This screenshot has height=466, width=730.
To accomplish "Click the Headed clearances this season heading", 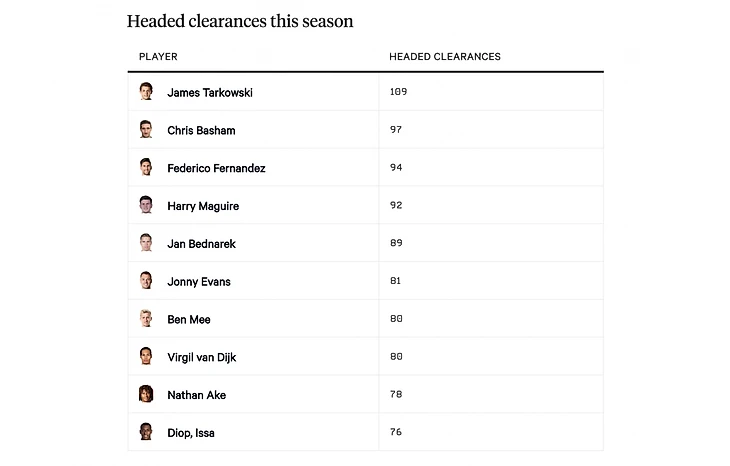I will click(240, 21).
